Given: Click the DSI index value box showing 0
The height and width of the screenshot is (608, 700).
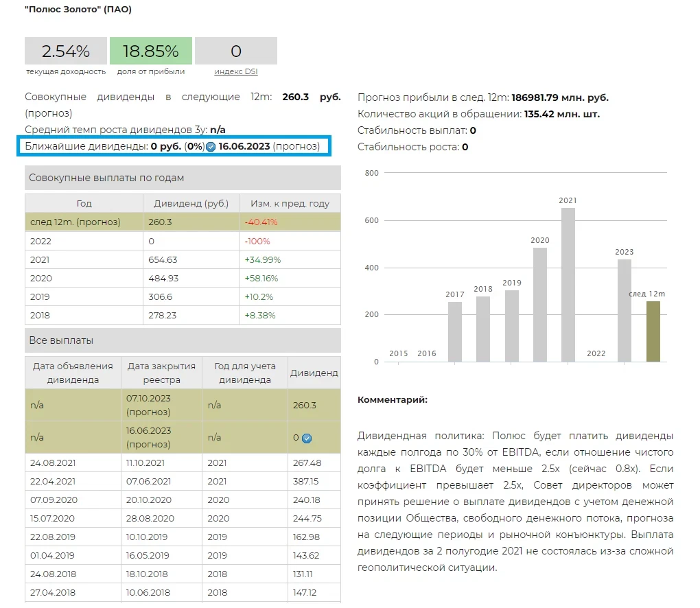Looking at the screenshot, I should 235,51.
